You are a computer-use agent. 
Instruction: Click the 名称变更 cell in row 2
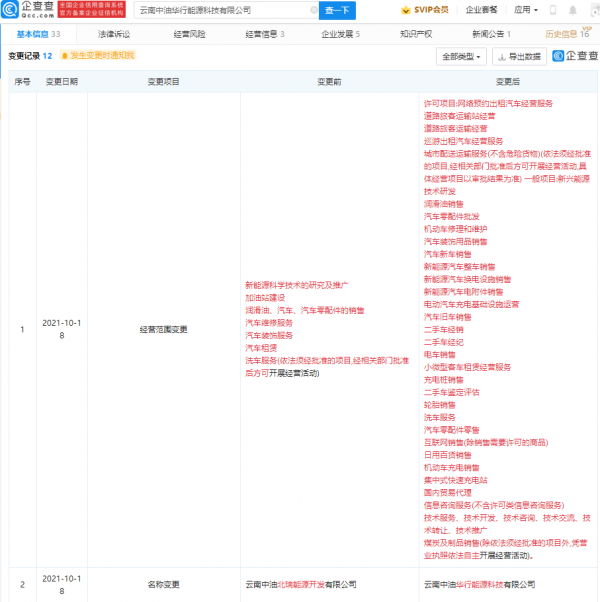click(164, 585)
